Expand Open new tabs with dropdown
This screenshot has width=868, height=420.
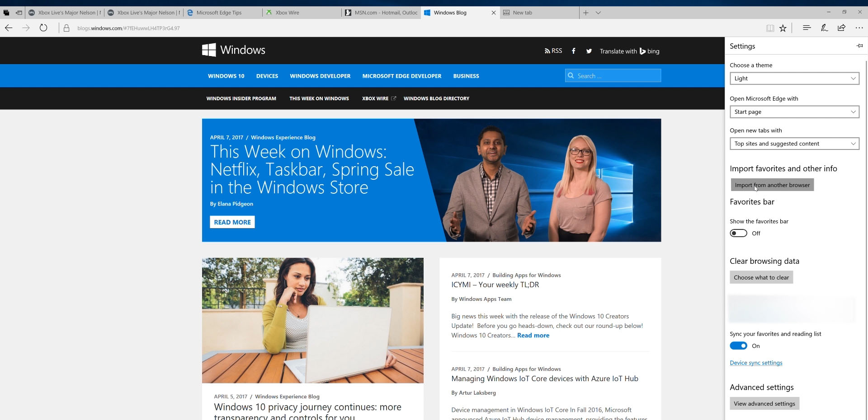(x=794, y=144)
